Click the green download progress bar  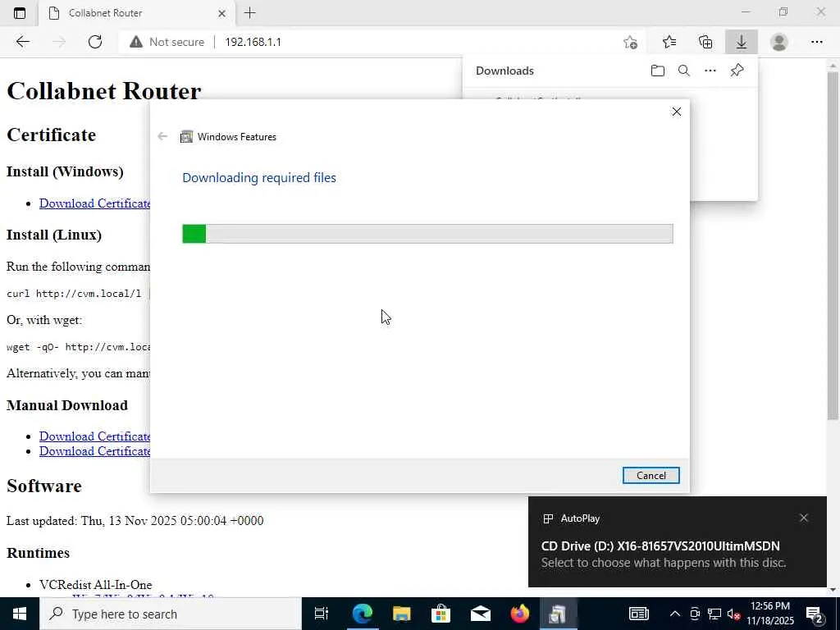pos(427,234)
